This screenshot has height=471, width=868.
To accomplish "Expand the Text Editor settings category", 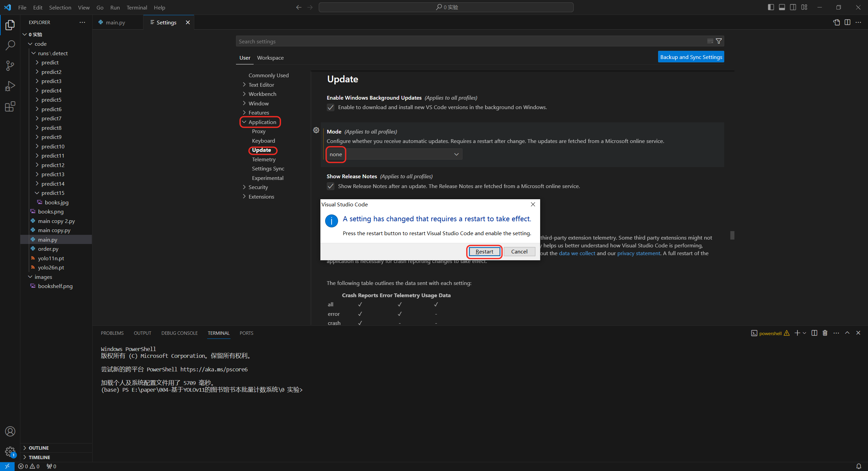I will (x=261, y=85).
